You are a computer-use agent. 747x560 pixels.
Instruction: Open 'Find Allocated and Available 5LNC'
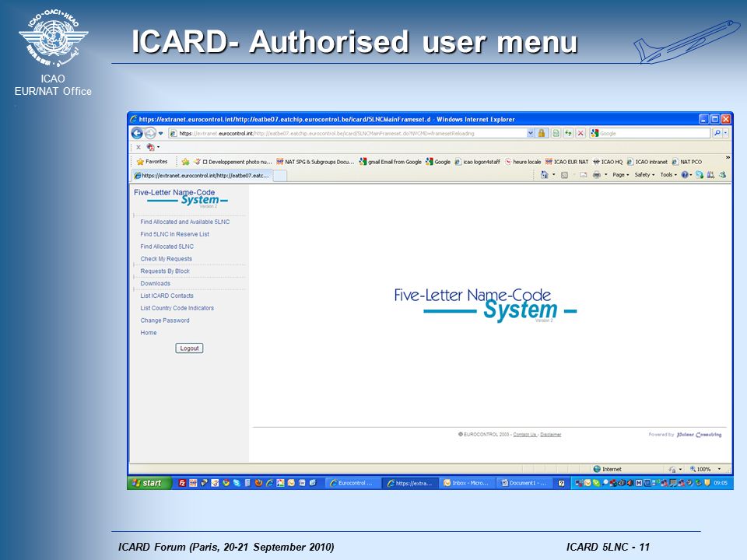(x=185, y=222)
